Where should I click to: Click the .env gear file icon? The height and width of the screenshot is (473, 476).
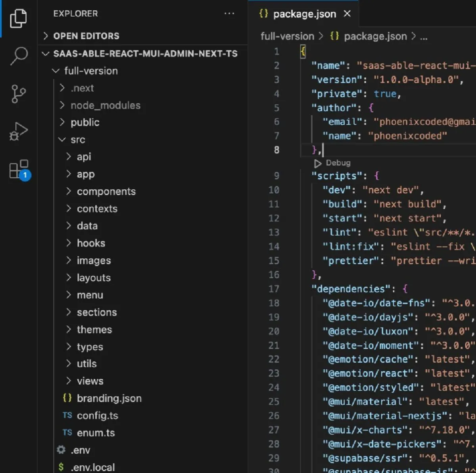(61, 450)
